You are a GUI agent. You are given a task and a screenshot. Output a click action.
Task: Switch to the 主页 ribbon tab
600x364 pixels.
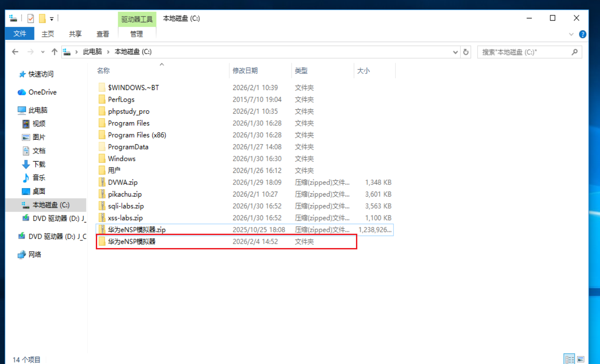click(x=48, y=34)
